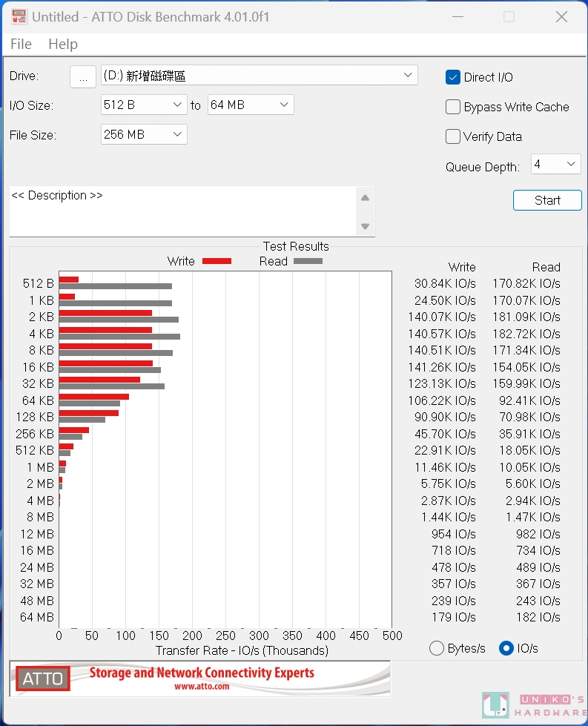Click the 10.05K IO/s read value
Screen dimensions: 588x726
pos(529,467)
